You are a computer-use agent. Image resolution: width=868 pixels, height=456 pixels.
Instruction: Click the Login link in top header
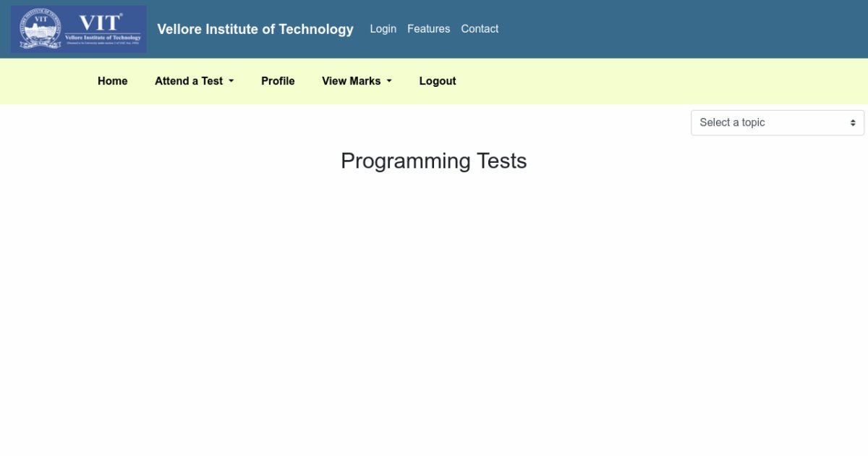pos(383,29)
